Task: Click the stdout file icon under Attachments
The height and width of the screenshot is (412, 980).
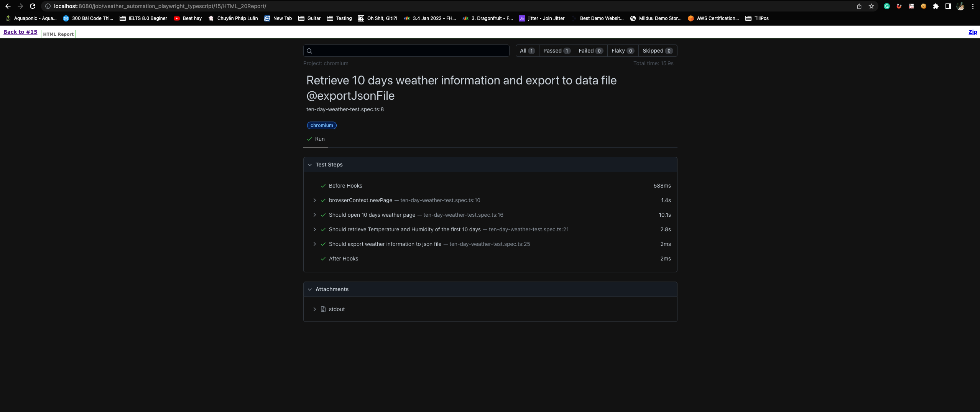Action: coord(323,309)
